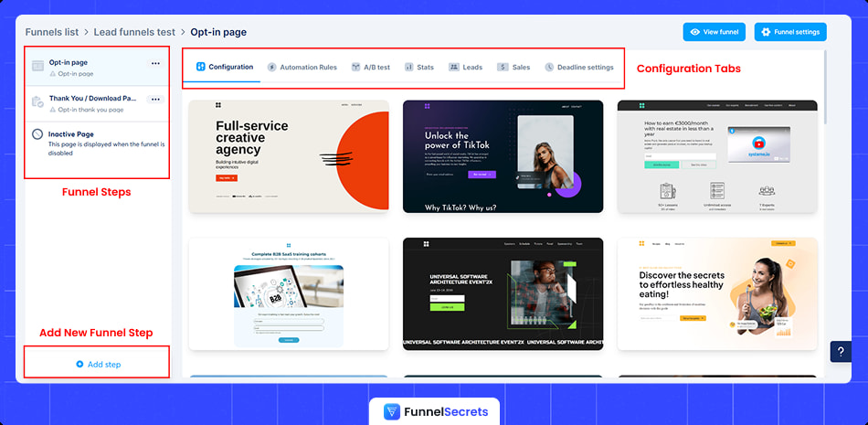This screenshot has width=868, height=425.
Task: Switch to the Automation Rules tab
Action: pyautogui.click(x=302, y=67)
